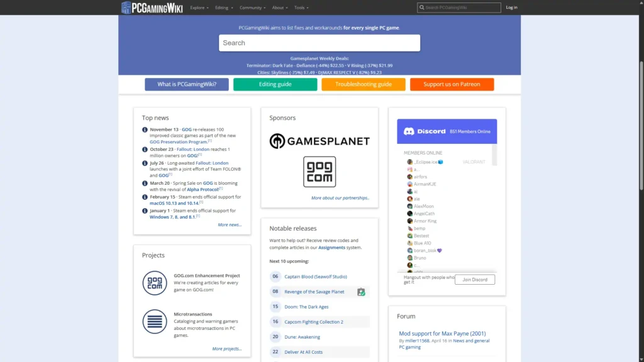This screenshot has width=644, height=362.
Task: Click avatar of Discord member AlexMoon
Action: [409, 206]
